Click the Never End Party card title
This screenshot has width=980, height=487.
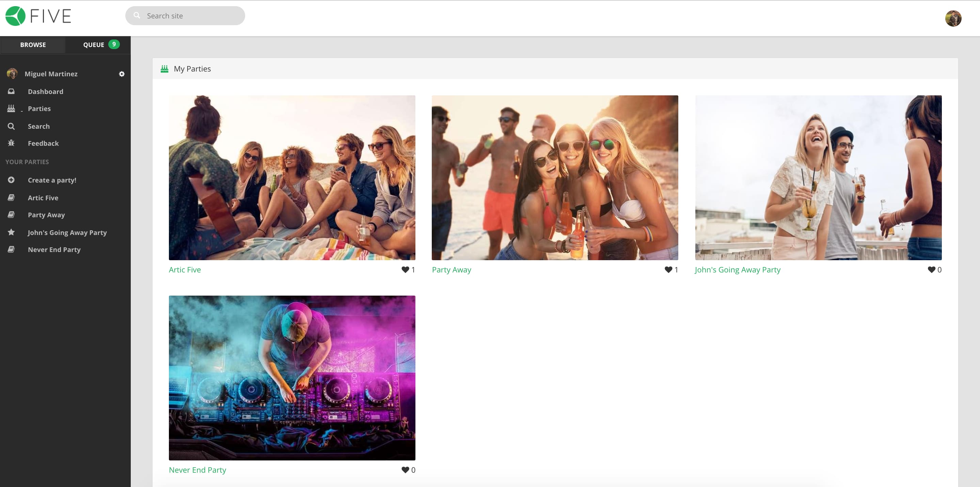click(x=197, y=470)
